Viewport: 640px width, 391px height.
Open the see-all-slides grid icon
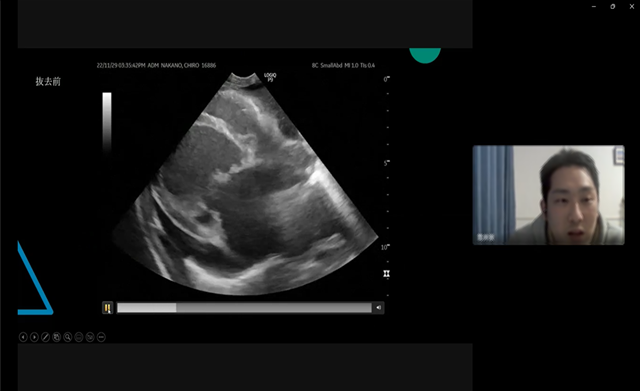click(56, 337)
